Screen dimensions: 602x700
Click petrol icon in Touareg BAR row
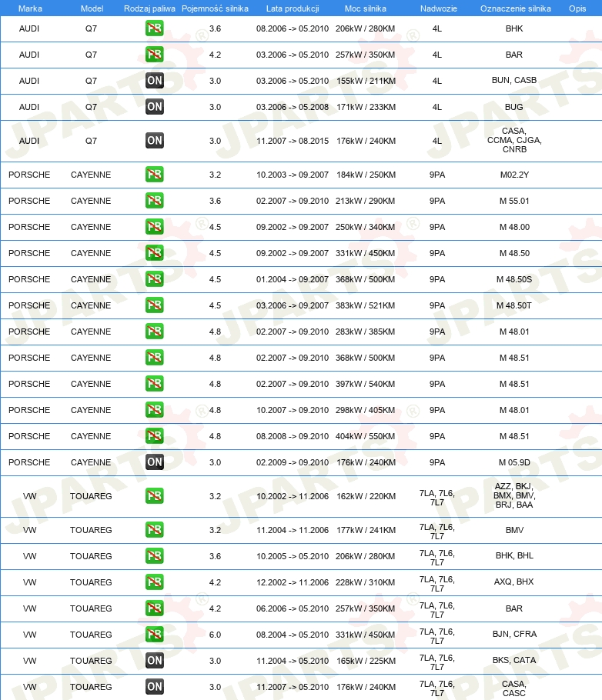(x=154, y=608)
